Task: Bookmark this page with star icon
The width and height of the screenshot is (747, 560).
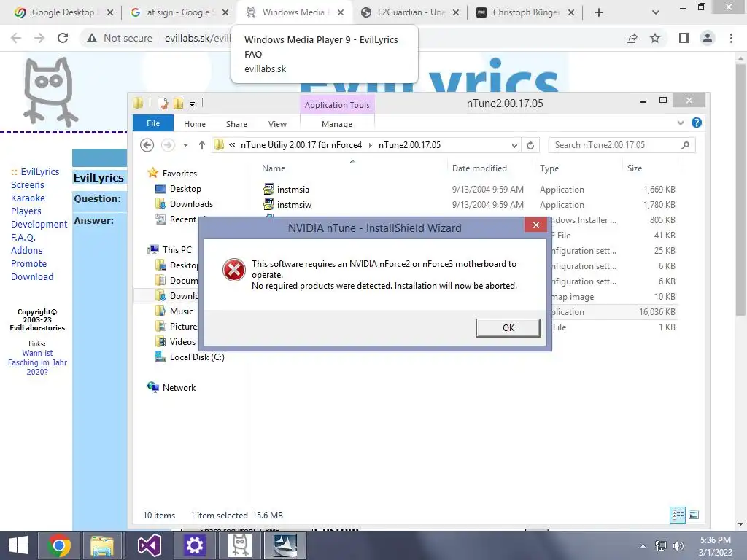Action: pyautogui.click(x=655, y=38)
